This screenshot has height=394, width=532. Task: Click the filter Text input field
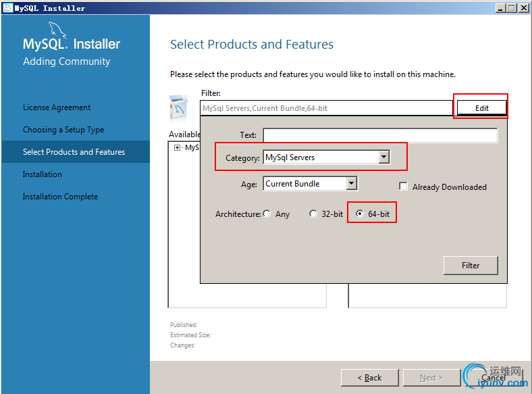pos(380,135)
